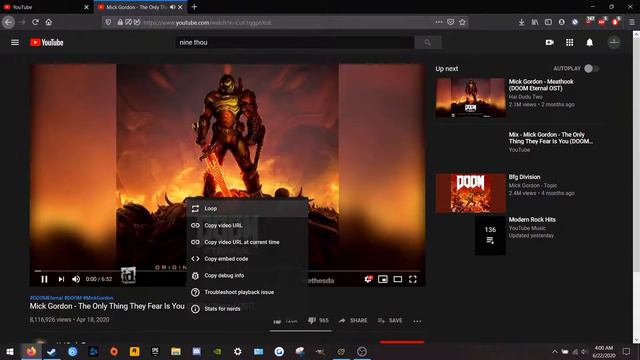The image size is (640, 360).
Task: Choose Copy video URL at current time
Action: [x=247, y=242]
